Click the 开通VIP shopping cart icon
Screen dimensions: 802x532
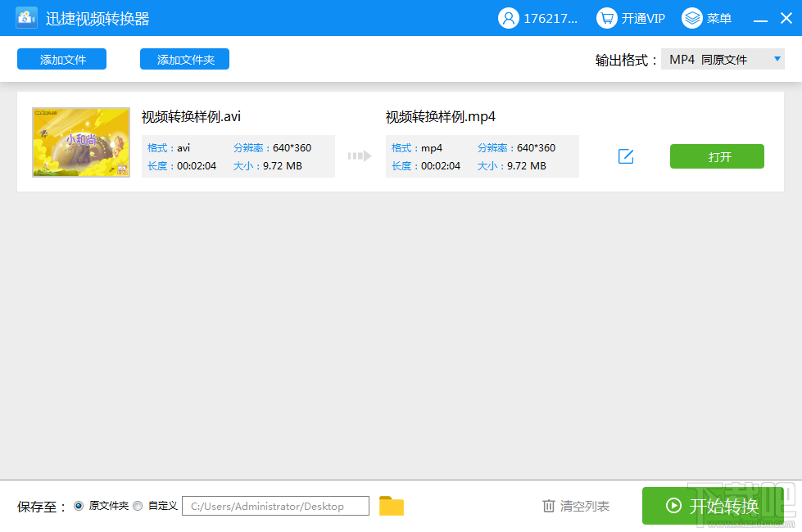click(x=606, y=18)
